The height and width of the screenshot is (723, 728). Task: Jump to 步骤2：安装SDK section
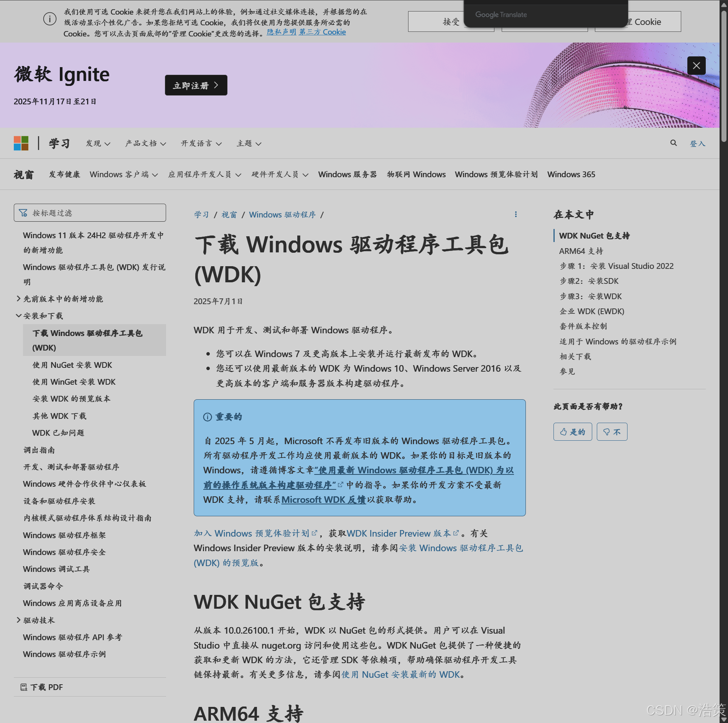tap(589, 281)
